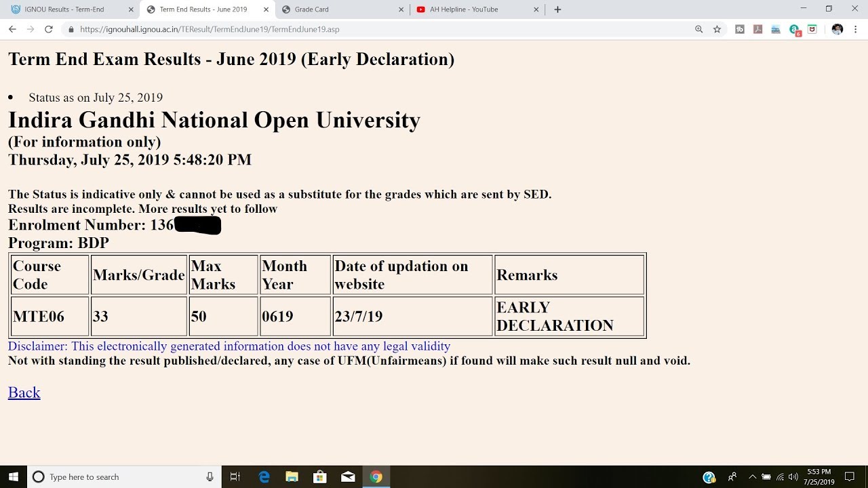Close the Grade Card tab
Screen dimensions: 868x488
[401, 9]
